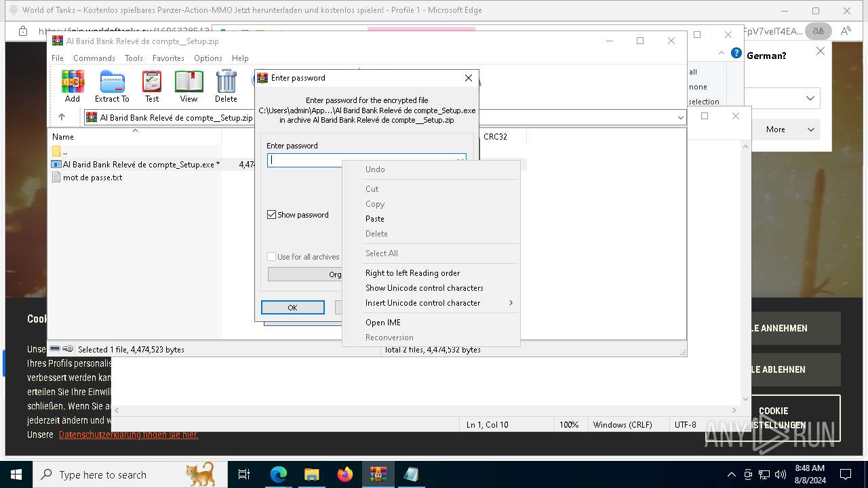Open Task View on taskbar
The width and height of the screenshot is (868, 488).
[x=244, y=474]
